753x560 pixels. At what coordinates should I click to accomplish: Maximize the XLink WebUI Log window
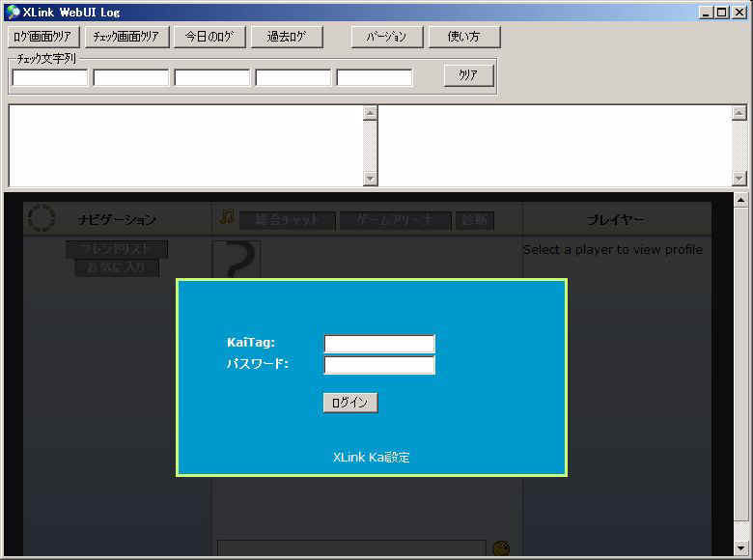(x=721, y=13)
